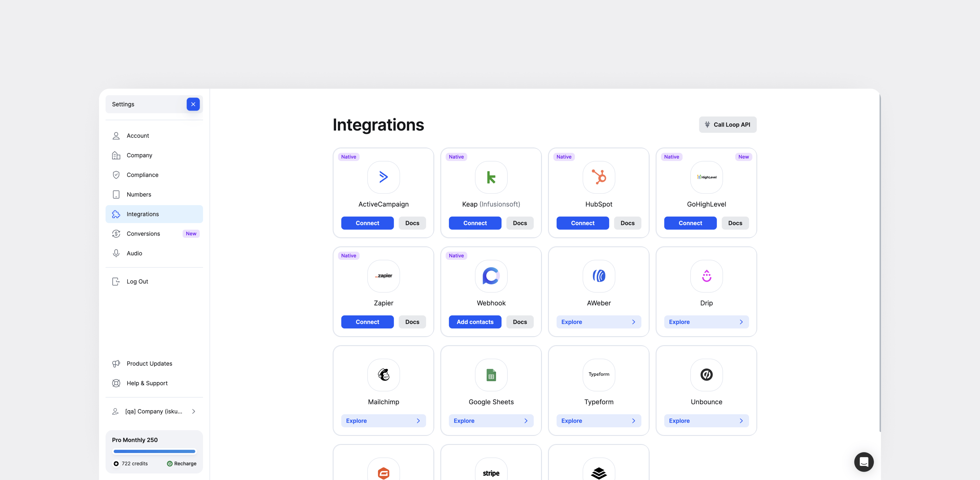Viewport: 980px width, 480px height.
Task: Click the Pro Monthly 250 plan name
Action: [135, 440]
